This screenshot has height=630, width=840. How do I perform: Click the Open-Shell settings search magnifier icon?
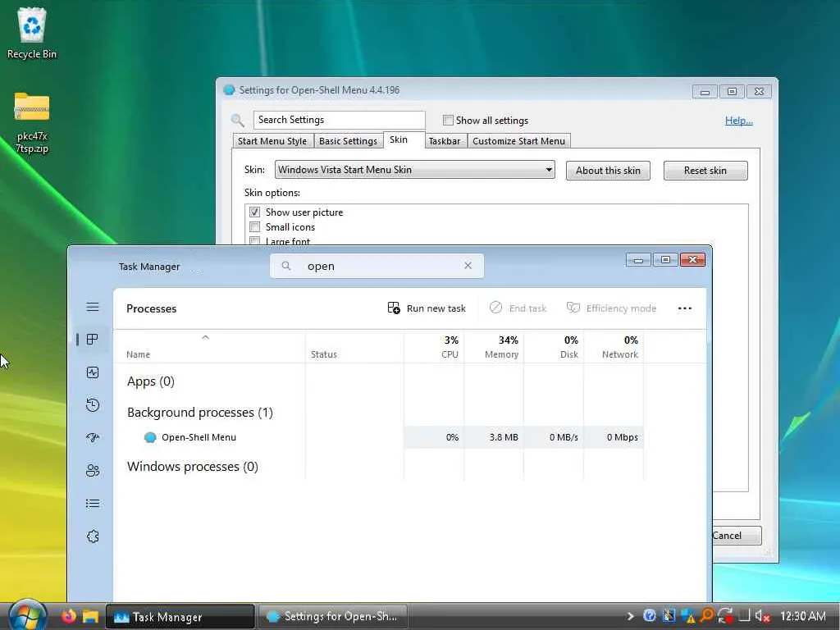click(x=237, y=120)
